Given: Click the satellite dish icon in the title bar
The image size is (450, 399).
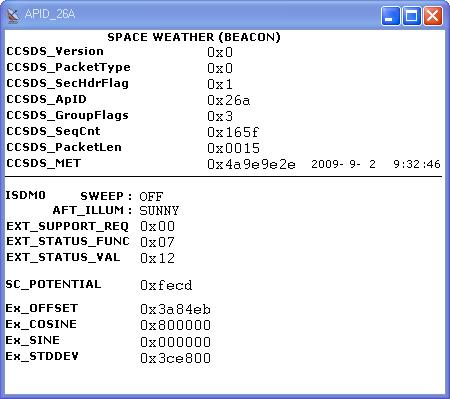Looking at the screenshot, I should [x=13, y=16].
